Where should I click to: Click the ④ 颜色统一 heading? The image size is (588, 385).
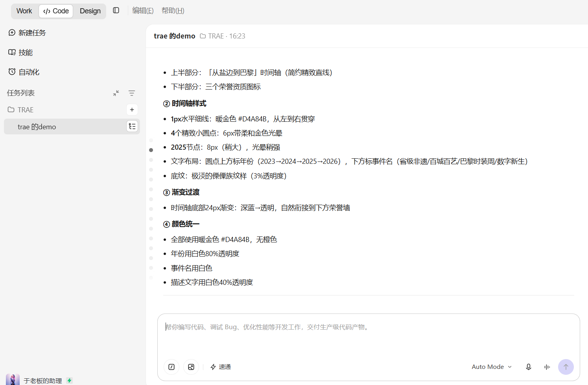tap(181, 224)
